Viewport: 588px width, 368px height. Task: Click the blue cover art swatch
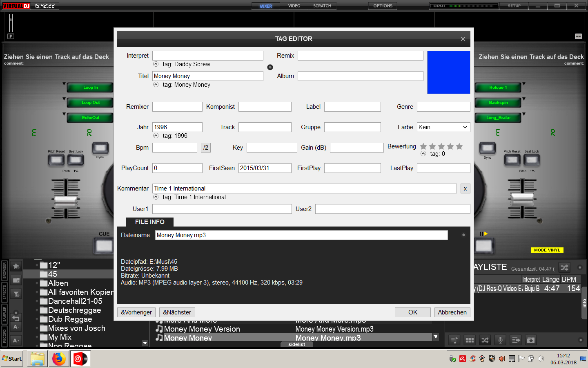point(448,72)
